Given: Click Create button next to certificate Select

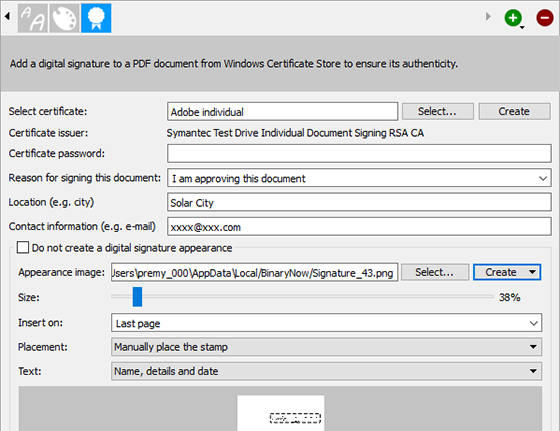Looking at the screenshot, I should [514, 111].
